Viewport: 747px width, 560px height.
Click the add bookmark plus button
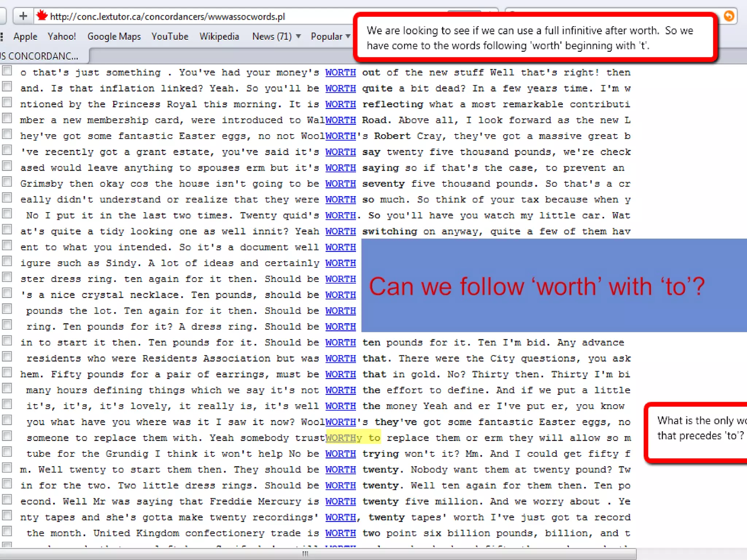click(23, 16)
